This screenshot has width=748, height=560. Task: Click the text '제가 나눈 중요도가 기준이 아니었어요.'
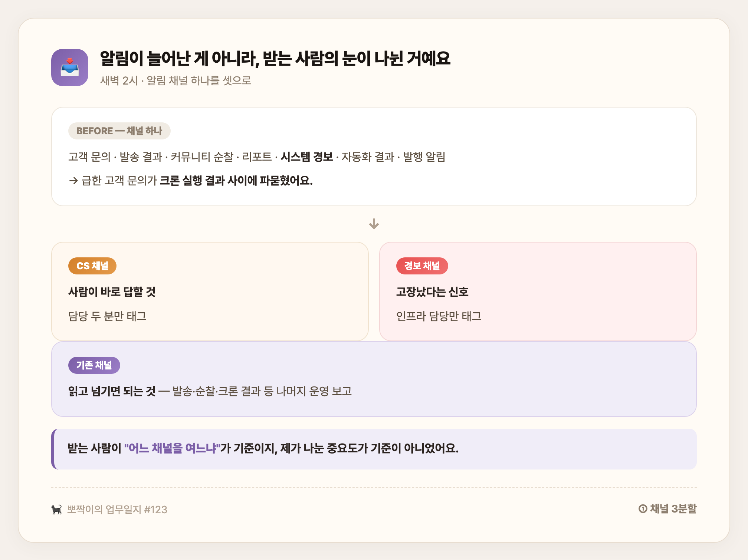coord(370,448)
